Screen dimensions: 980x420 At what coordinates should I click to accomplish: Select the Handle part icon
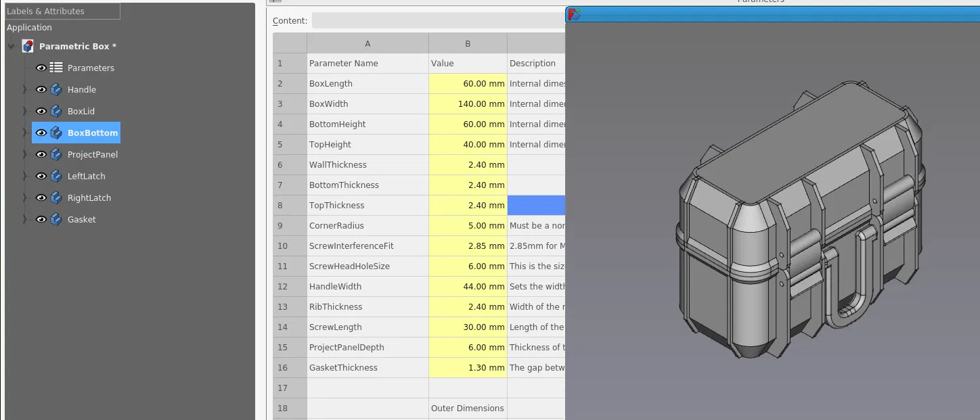click(x=55, y=89)
